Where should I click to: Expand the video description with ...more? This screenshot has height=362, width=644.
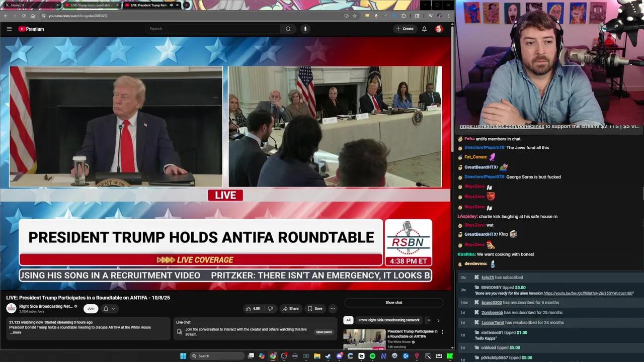tap(16, 332)
